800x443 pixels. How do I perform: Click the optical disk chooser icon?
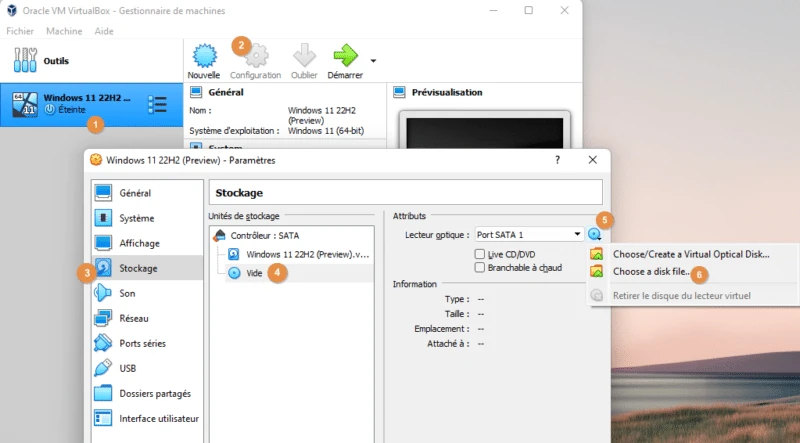tap(594, 234)
